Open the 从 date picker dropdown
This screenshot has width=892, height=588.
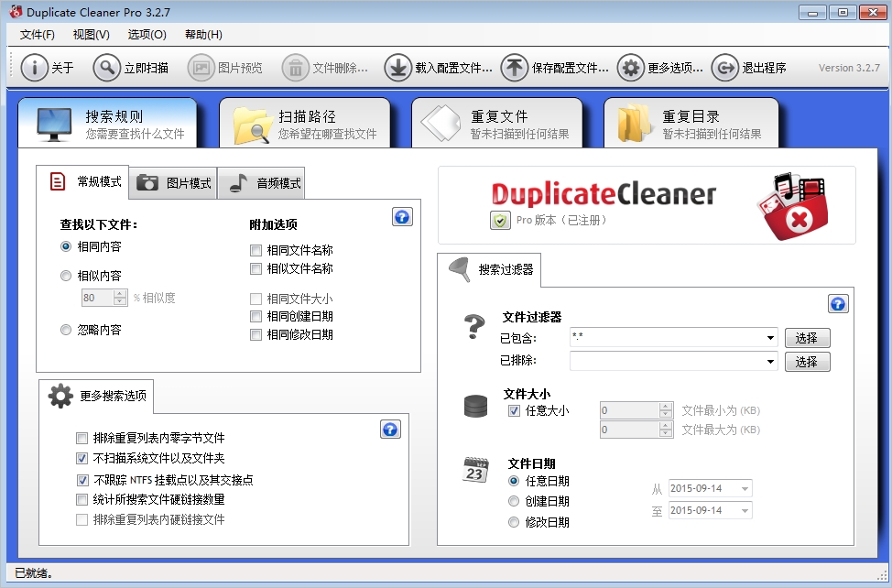[x=745, y=488]
